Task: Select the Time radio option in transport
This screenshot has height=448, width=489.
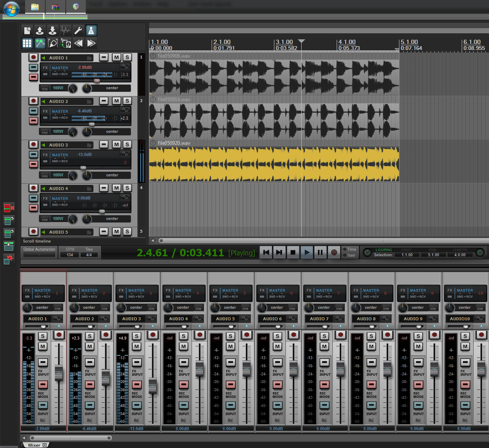Action: point(344,249)
